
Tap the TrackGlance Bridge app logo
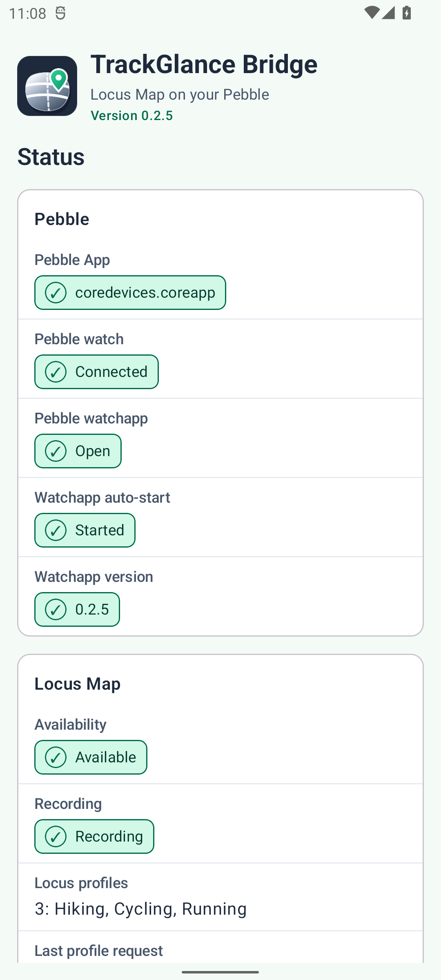(47, 86)
